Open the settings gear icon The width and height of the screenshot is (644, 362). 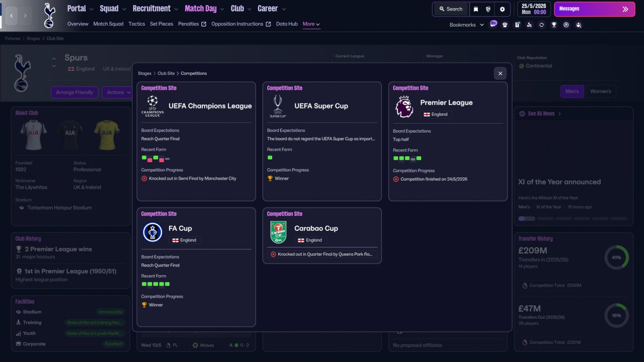(502, 9)
